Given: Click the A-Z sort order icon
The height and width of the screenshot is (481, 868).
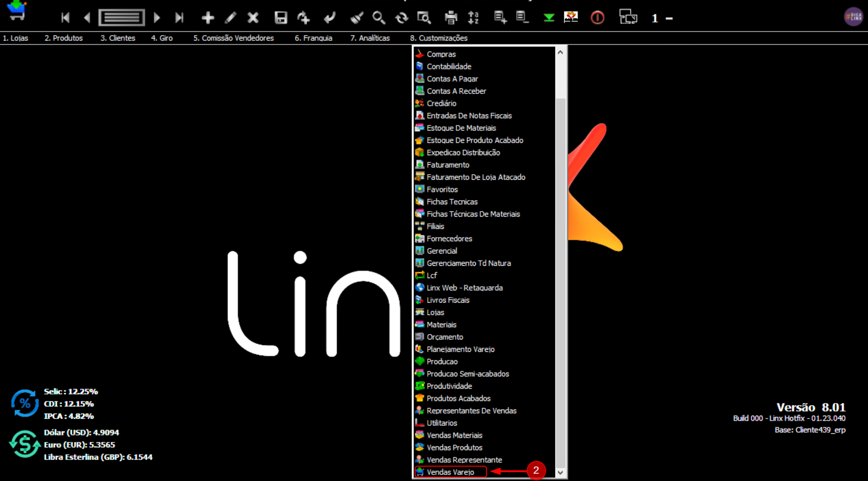Looking at the screenshot, I should (474, 18).
